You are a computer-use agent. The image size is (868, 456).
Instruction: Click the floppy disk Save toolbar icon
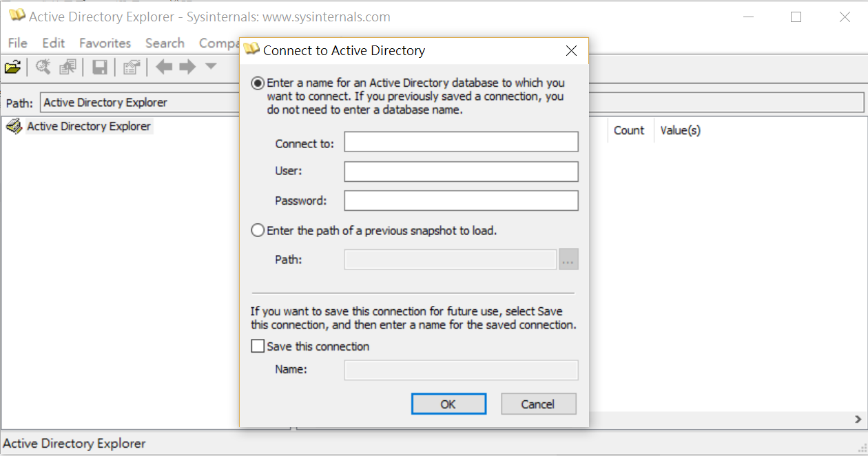pos(100,67)
